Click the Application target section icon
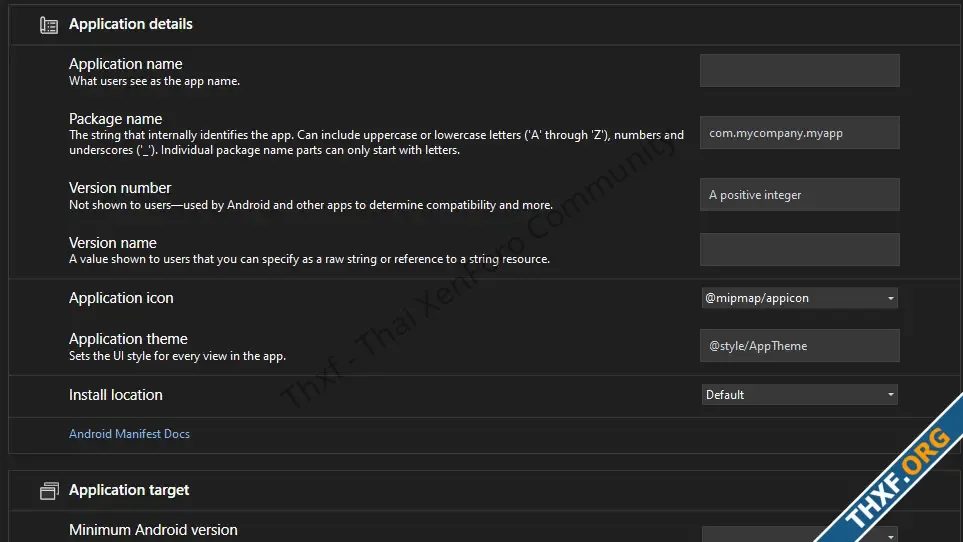 pyautogui.click(x=49, y=490)
